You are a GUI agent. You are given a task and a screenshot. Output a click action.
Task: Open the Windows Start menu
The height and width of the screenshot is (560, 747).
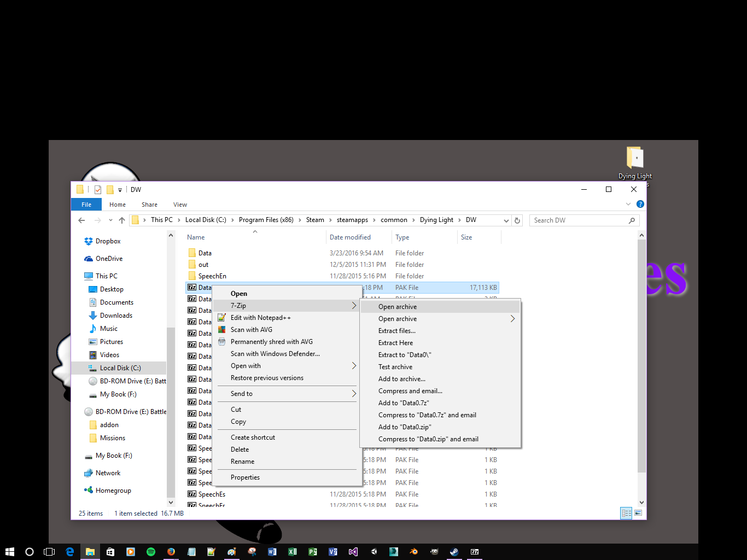click(x=10, y=552)
